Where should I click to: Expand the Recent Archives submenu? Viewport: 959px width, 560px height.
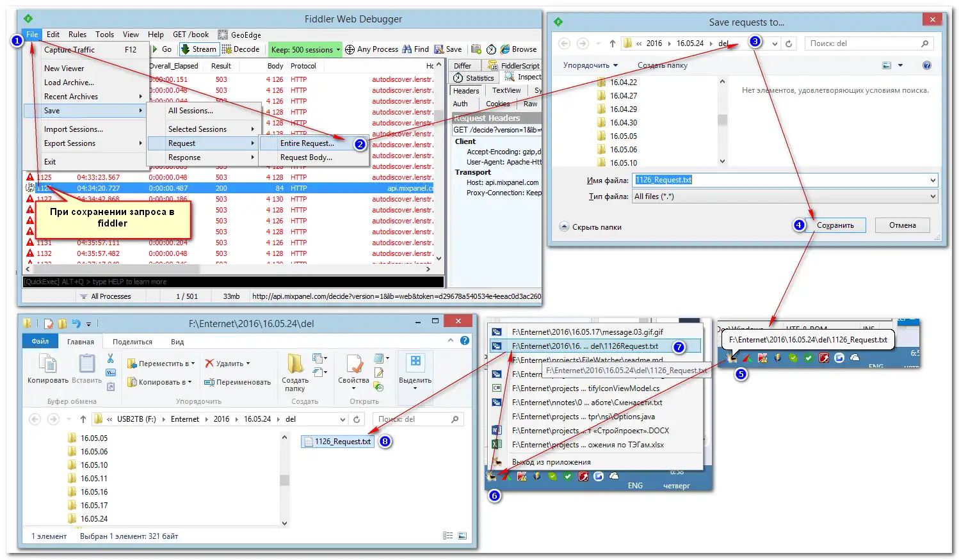click(x=93, y=97)
